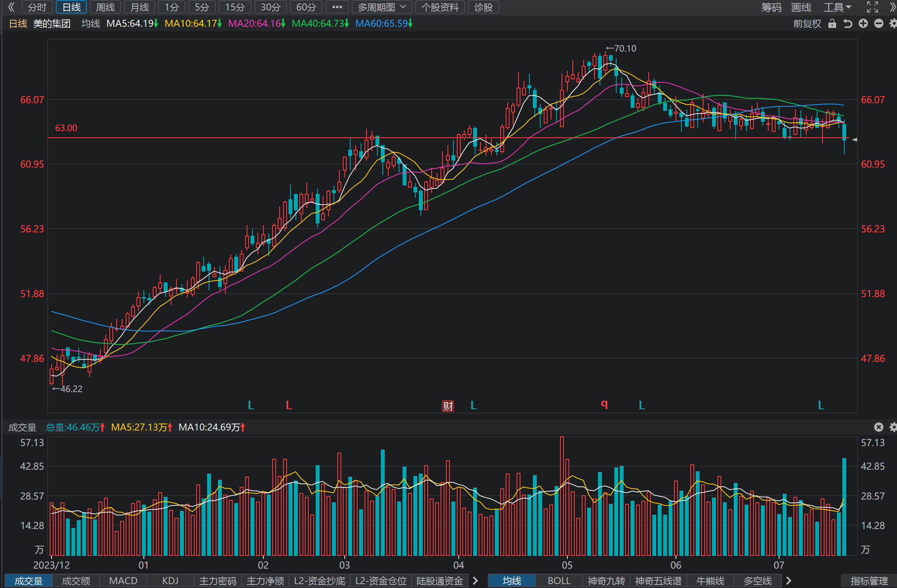Click the left double-chevron collapse icon
The height and width of the screenshot is (588, 897).
click(x=11, y=7)
